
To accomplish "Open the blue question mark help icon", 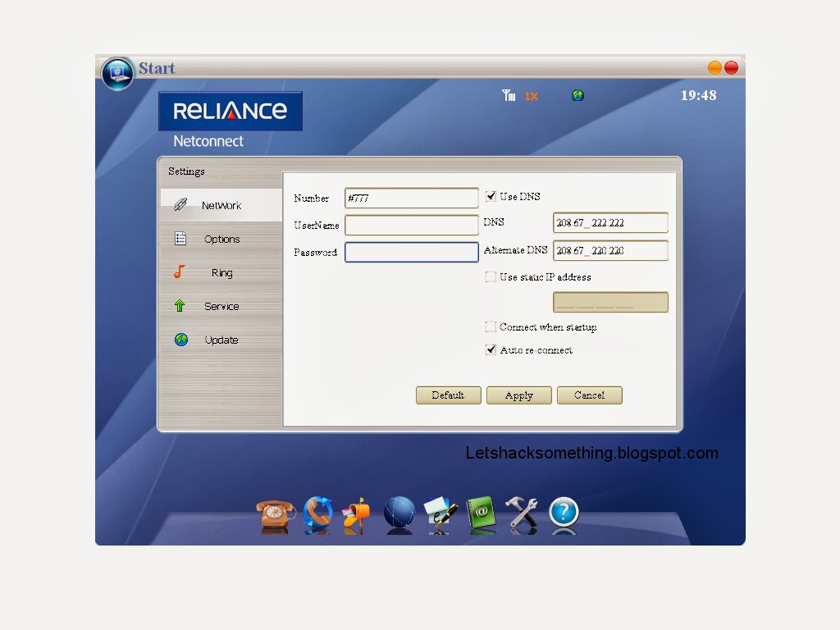I will (x=564, y=514).
